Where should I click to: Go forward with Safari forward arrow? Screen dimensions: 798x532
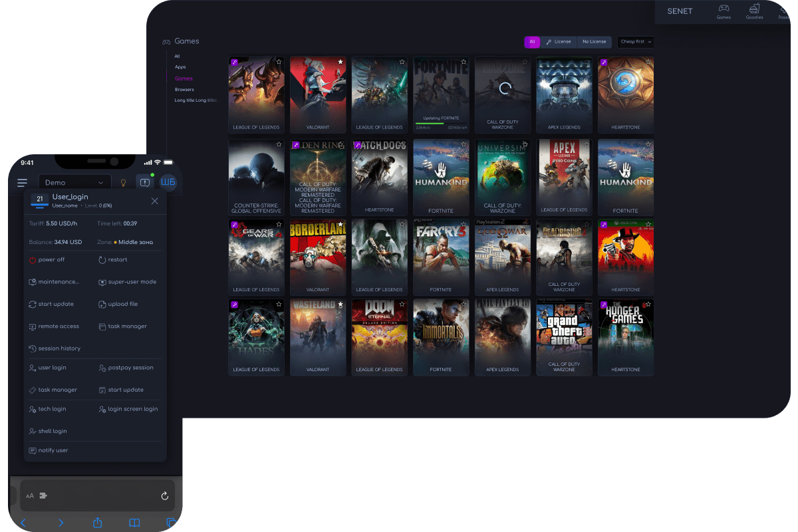click(61, 523)
